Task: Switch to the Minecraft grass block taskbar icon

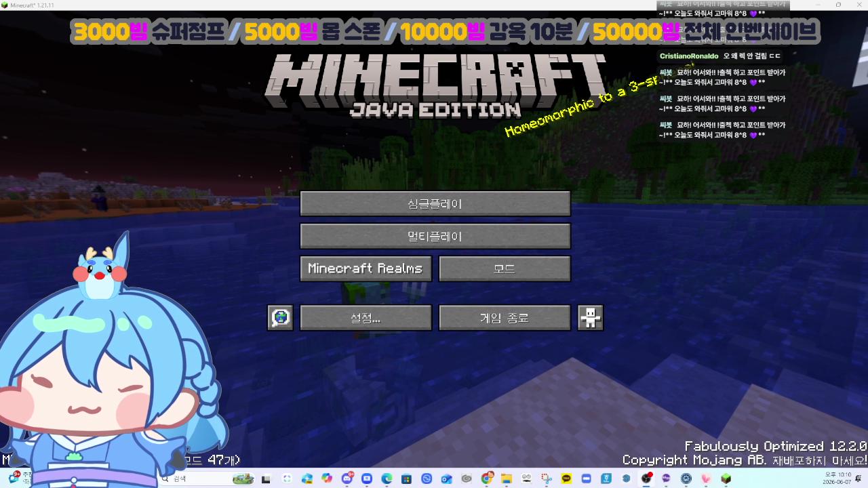Action: [727, 479]
